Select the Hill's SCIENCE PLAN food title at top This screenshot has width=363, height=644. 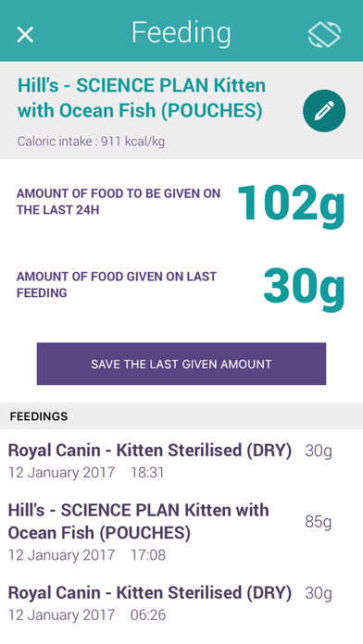[142, 98]
